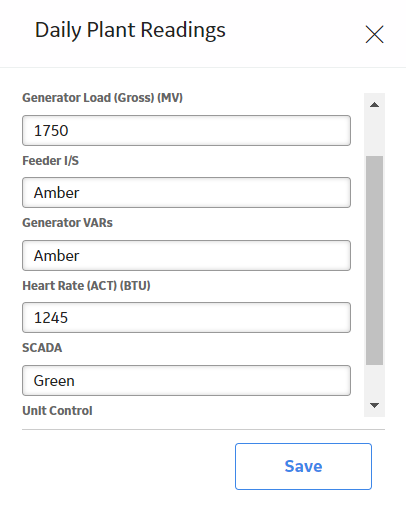The height and width of the screenshot is (510, 406).
Task: Click scrollbar track above the thumb
Action: pos(374,136)
